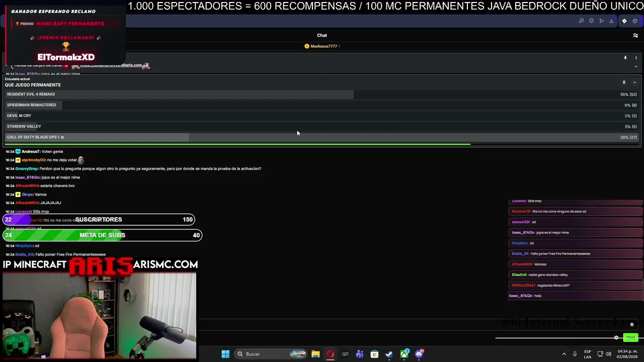
Task: Open GroovyGray's profile from chat
Action: pyautogui.click(x=27, y=168)
